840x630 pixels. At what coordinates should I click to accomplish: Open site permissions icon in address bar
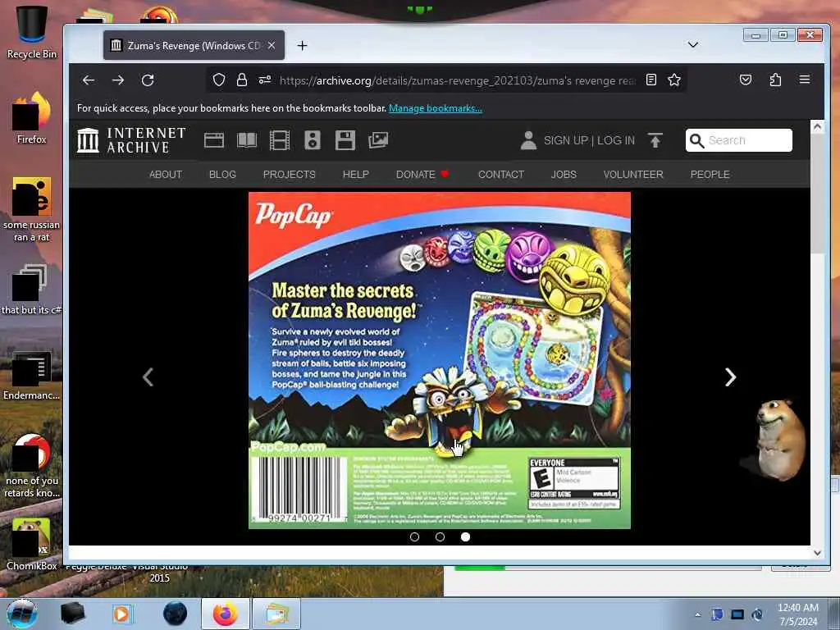(265, 80)
